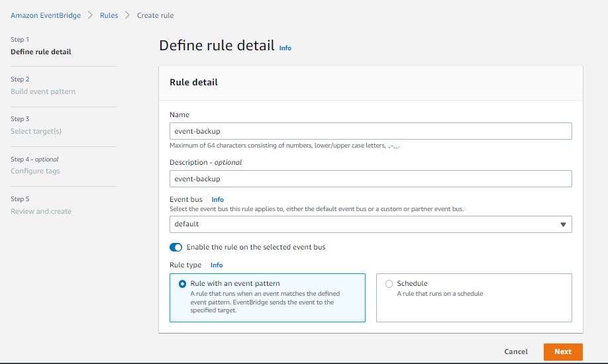This screenshot has height=364, width=608.
Task: Click Info link beside Define rule detail
Action: 285,48
